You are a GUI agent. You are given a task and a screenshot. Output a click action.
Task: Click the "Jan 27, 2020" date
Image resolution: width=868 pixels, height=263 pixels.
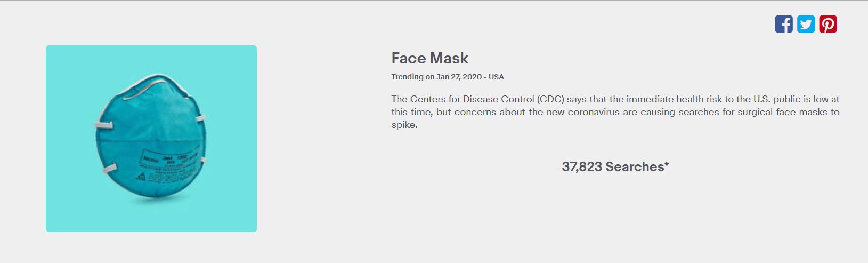pos(458,77)
